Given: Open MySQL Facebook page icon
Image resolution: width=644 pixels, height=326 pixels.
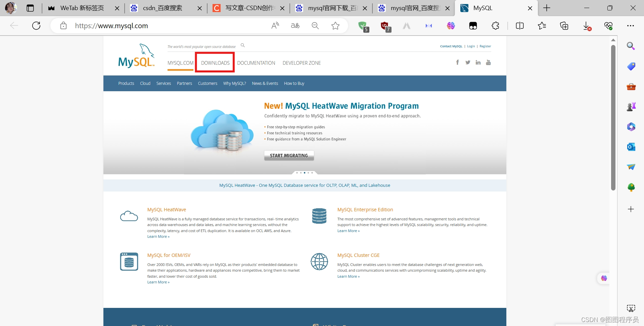Looking at the screenshot, I should [x=457, y=62].
